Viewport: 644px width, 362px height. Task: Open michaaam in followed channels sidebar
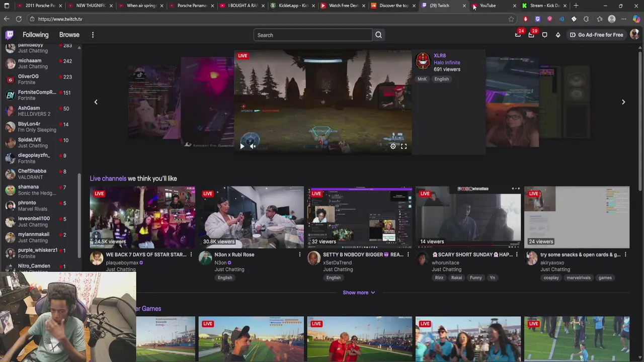[40, 63]
